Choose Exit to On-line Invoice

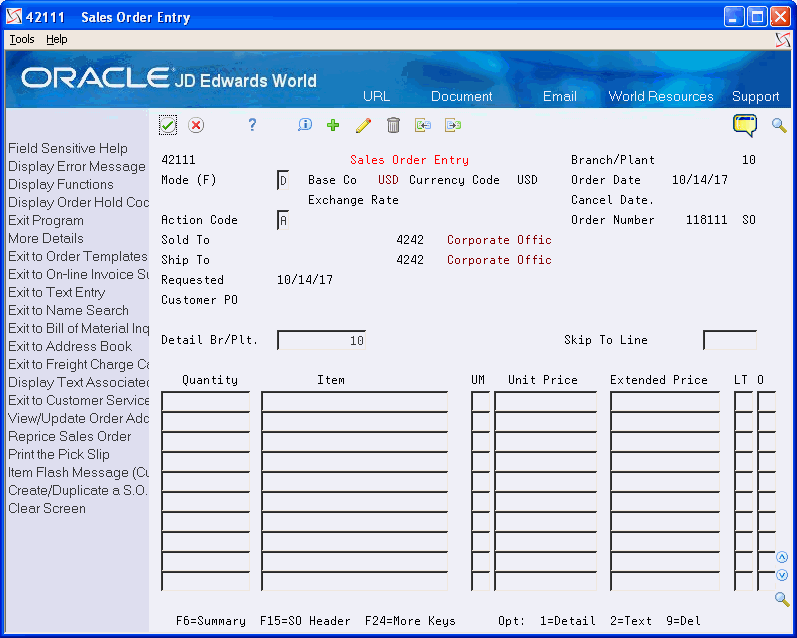(x=78, y=275)
